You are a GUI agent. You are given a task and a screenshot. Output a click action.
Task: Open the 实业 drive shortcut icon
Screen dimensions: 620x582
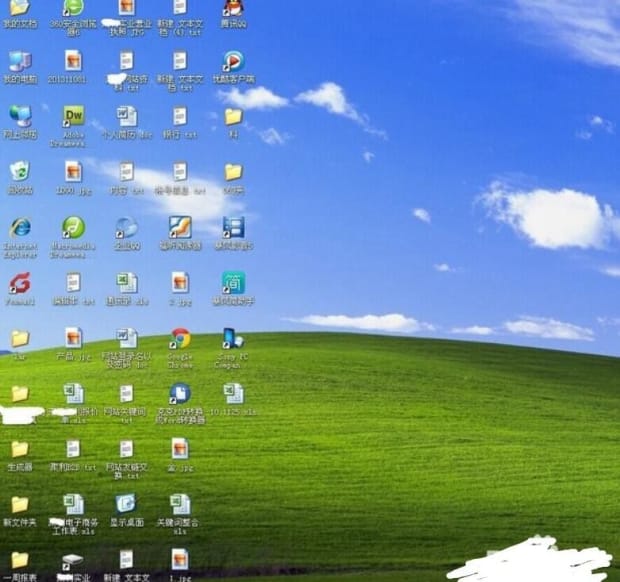pos(74,561)
